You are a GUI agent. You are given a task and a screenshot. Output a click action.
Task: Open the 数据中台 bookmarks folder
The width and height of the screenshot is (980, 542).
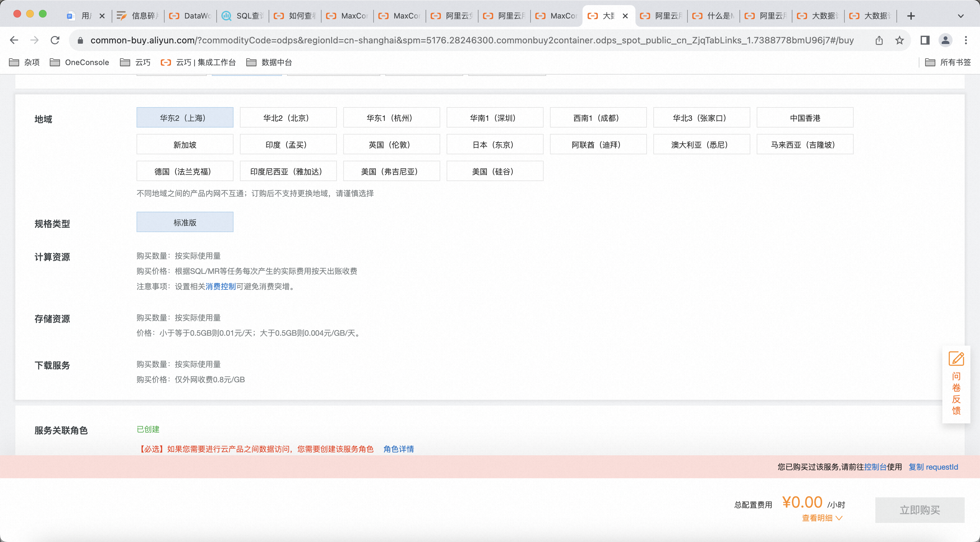tap(269, 62)
